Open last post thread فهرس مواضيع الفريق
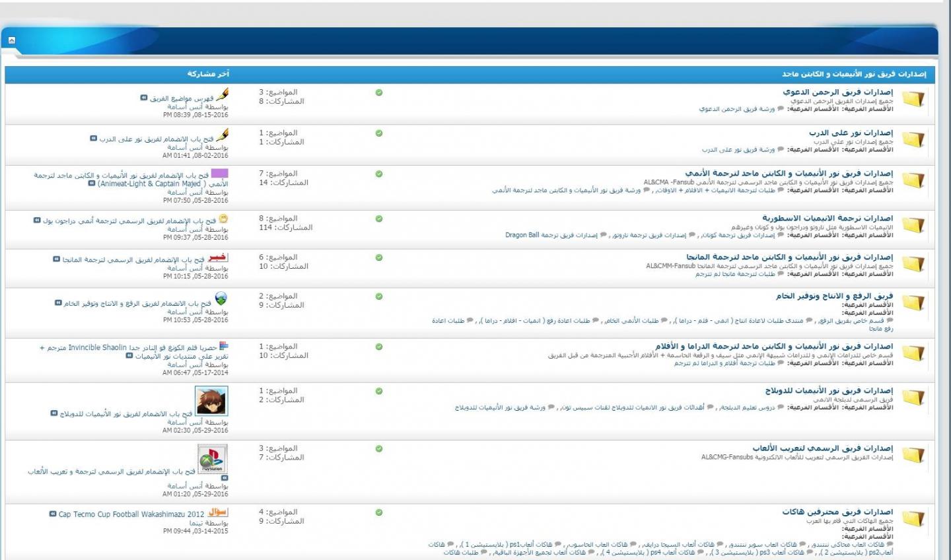Screen dimensions: 951x560 click(182, 98)
